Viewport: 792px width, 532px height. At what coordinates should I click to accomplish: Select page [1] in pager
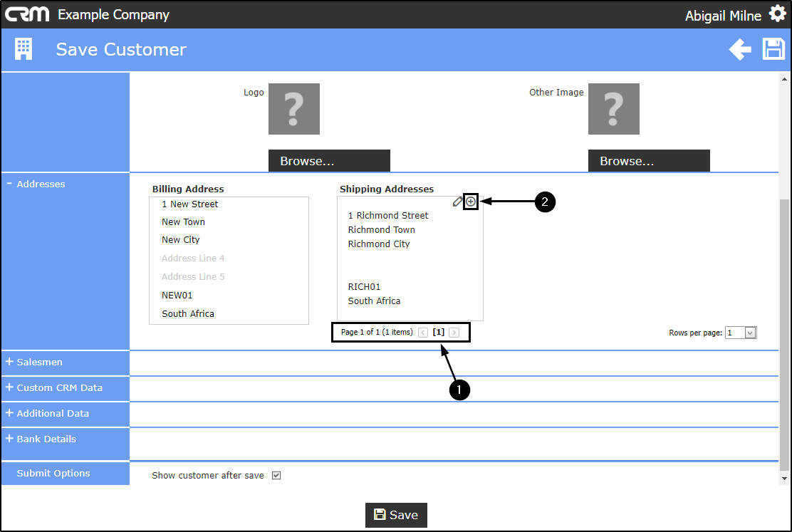439,332
